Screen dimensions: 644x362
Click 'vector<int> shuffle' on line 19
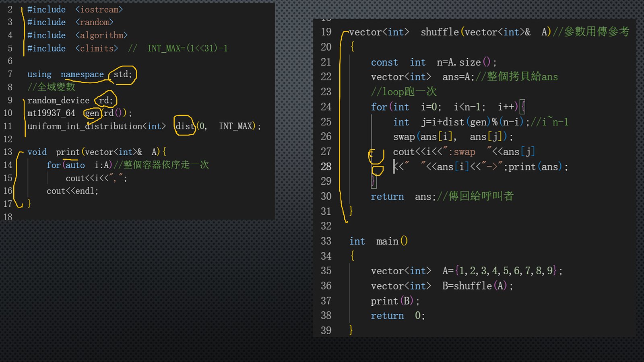[404, 32]
